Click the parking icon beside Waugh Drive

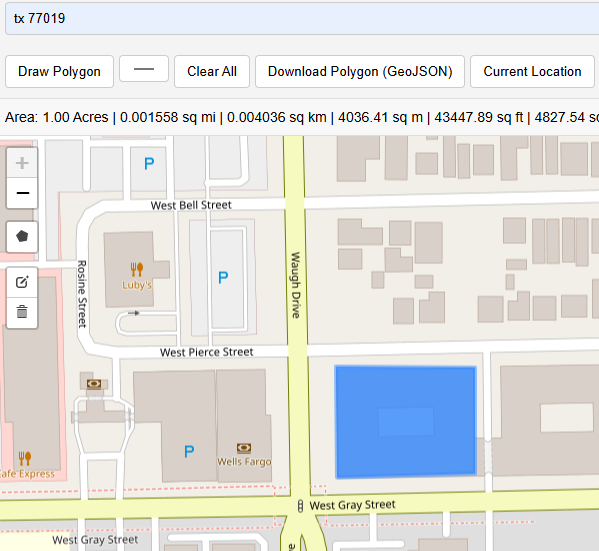[223, 277]
